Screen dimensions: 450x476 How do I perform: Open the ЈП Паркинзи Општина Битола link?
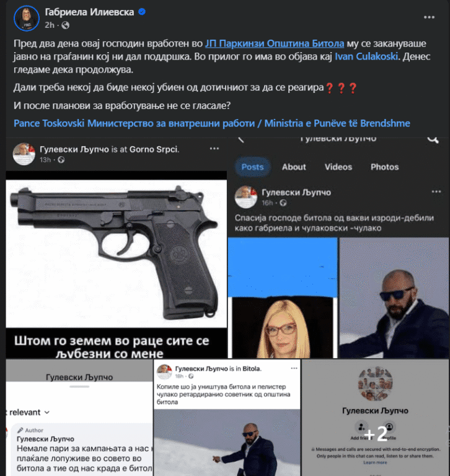pos(275,44)
